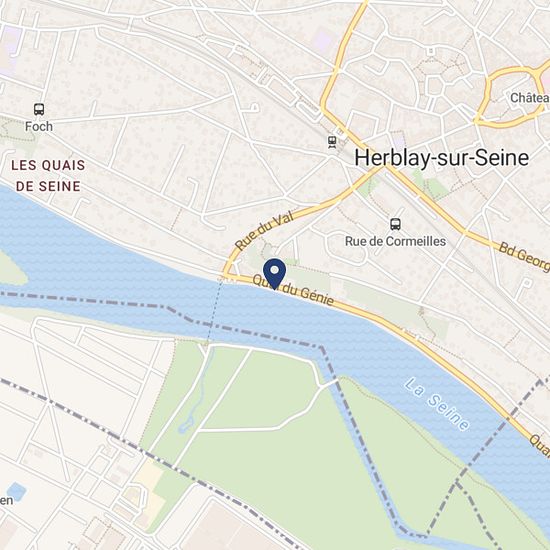Click the Herblay-sur-Seine city label
550x550 pixels.
tap(442, 158)
